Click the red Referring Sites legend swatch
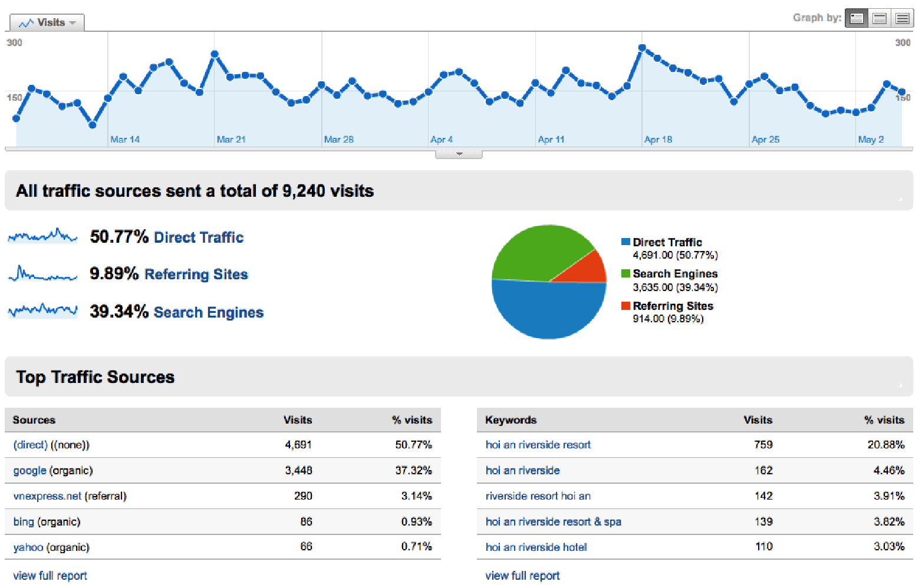The height and width of the screenshot is (588, 922). tap(625, 306)
